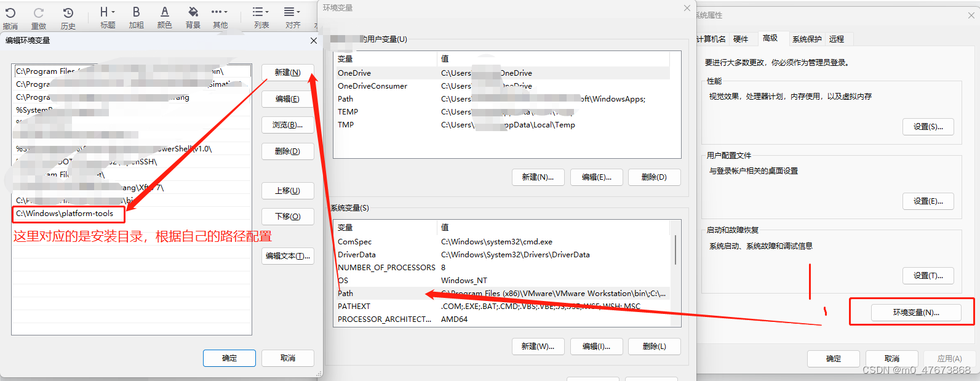Click 上移(U) move up button
The height and width of the screenshot is (381, 980).
coord(287,191)
